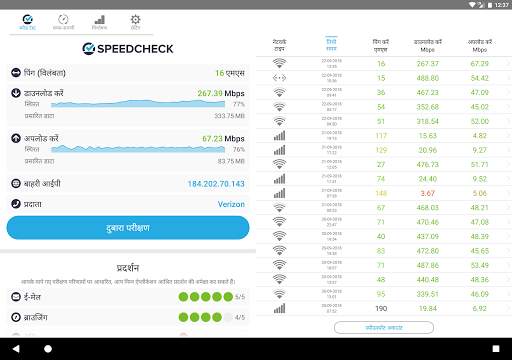The height and width of the screenshot is (360, 512).
Task: Tap the Android home circle button
Action: (x=48, y=349)
